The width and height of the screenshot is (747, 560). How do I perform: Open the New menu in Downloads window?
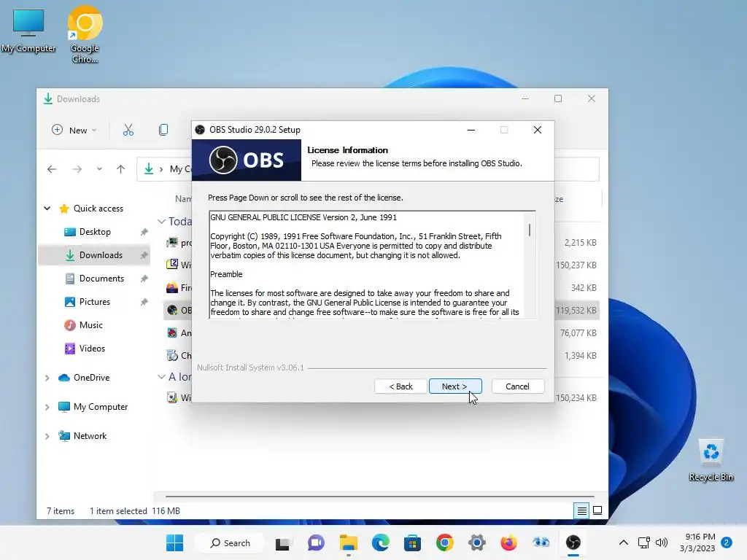click(74, 130)
